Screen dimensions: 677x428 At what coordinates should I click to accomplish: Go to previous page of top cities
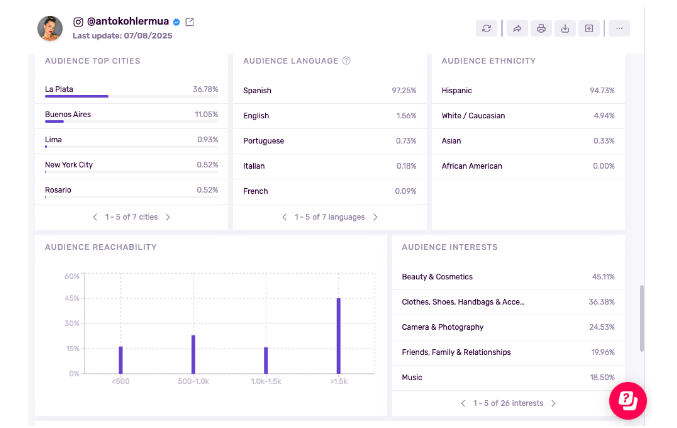tap(95, 216)
